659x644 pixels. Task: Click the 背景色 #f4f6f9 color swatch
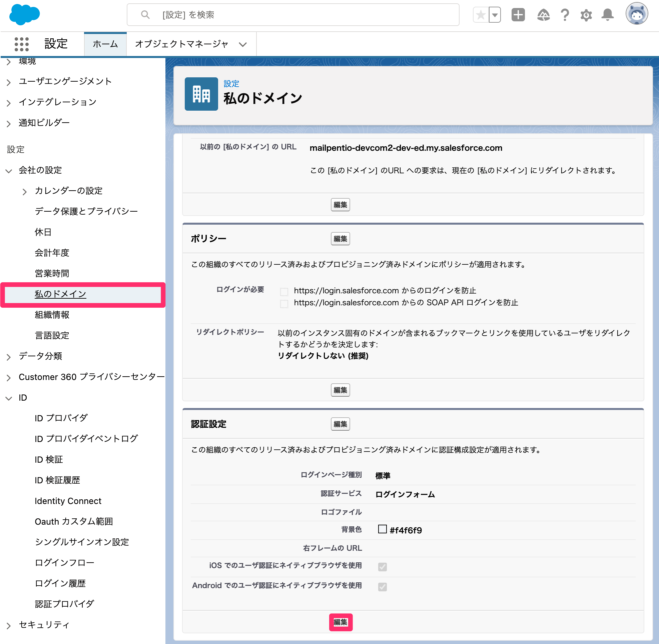click(382, 529)
